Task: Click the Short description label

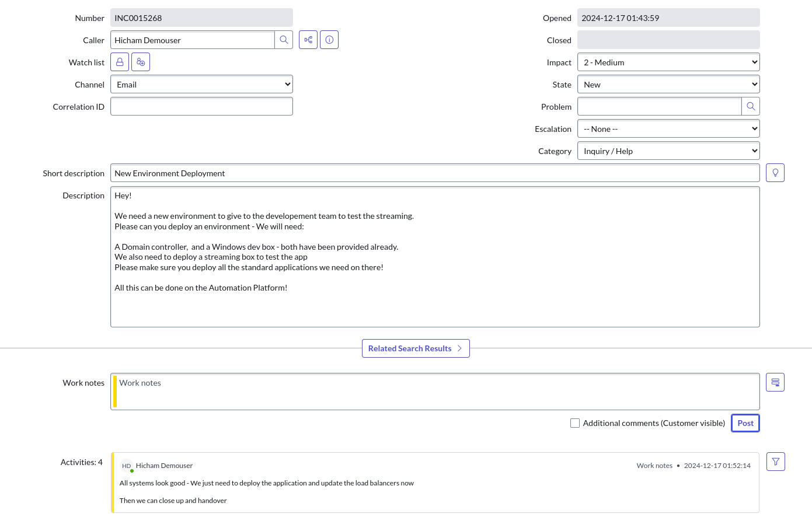Action: tap(74, 173)
